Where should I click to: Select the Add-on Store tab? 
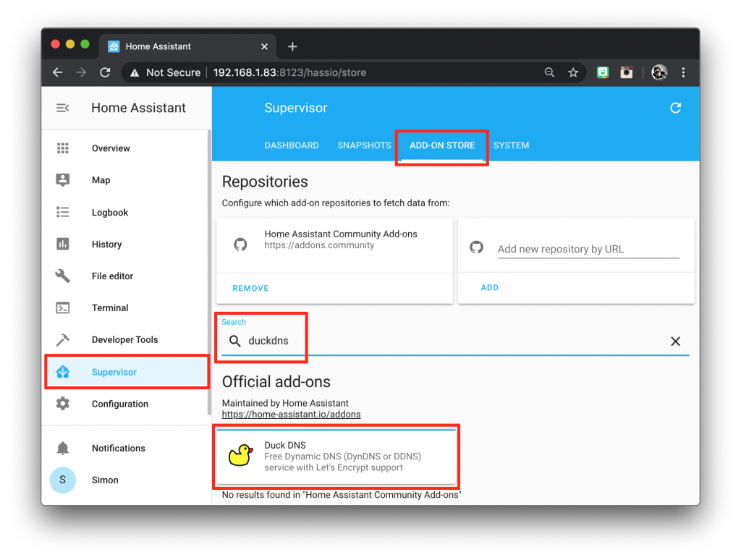point(442,145)
